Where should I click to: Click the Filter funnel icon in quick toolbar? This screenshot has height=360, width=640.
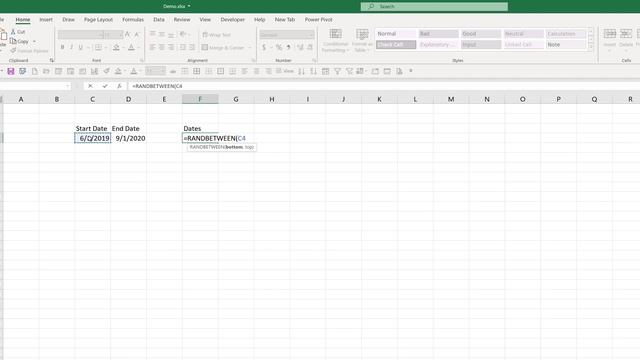[338, 71]
